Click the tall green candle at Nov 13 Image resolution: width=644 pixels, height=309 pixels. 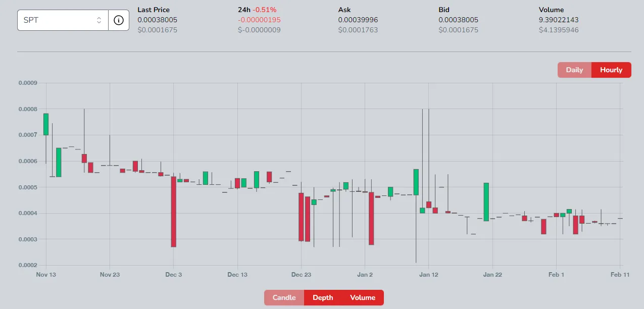click(46, 124)
